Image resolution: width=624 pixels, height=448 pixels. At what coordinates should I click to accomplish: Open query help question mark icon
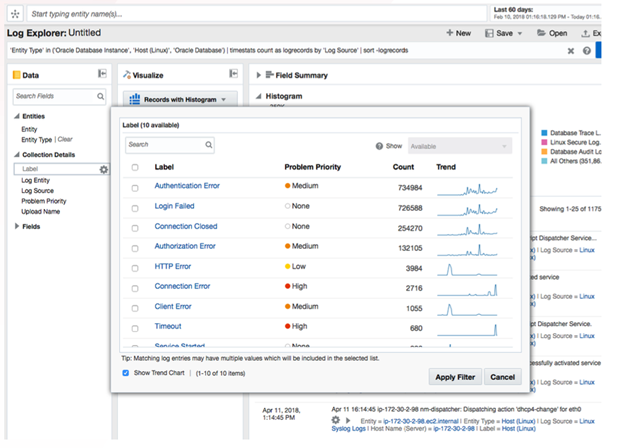(587, 50)
